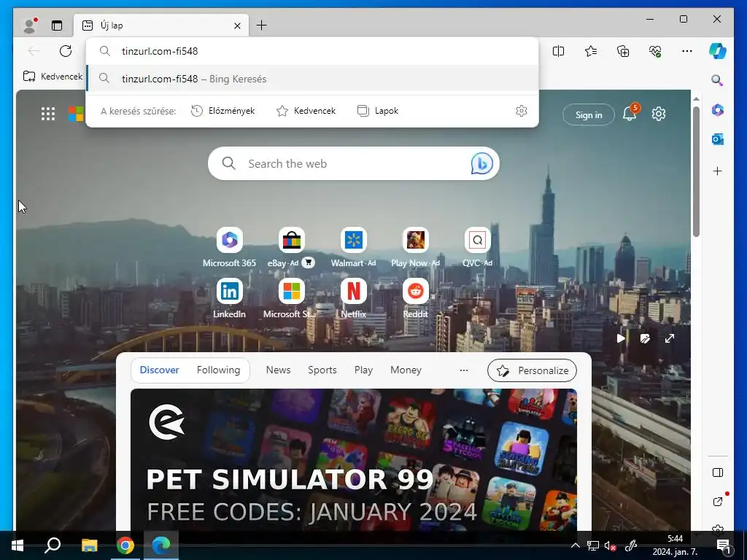Open Collections toolbar icon
Screen dimensions: 747x560
pyautogui.click(x=623, y=51)
